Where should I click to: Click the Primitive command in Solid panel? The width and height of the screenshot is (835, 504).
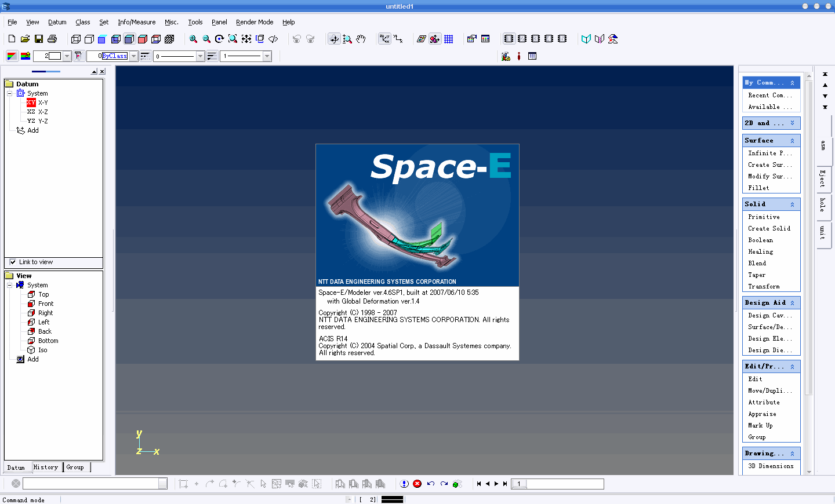(764, 217)
